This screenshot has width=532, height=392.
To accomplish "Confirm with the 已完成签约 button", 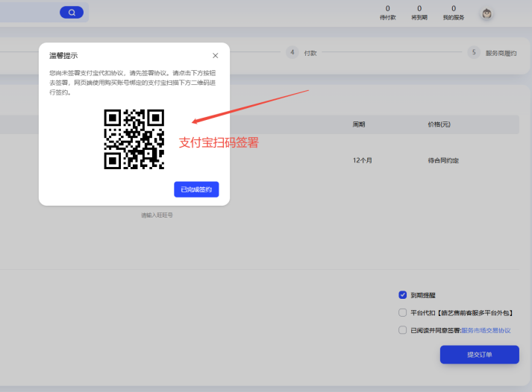I will point(196,189).
